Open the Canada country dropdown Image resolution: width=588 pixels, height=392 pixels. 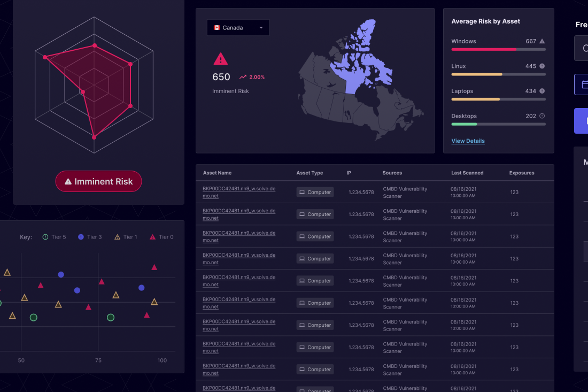[261, 28]
